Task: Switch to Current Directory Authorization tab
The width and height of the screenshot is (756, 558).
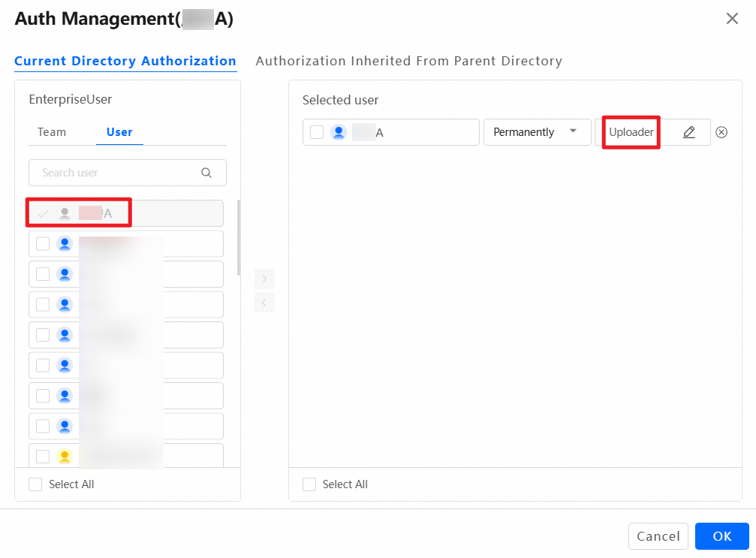Action: pos(125,61)
